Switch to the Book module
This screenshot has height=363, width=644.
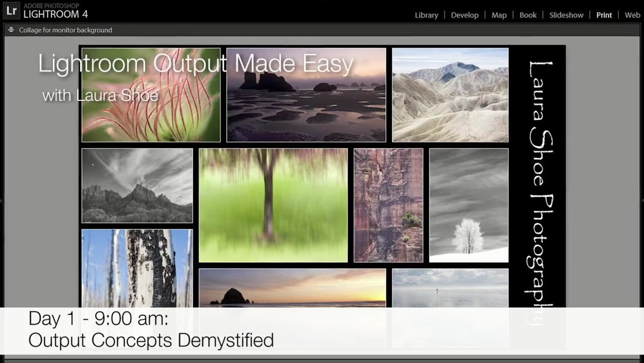(x=528, y=15)
